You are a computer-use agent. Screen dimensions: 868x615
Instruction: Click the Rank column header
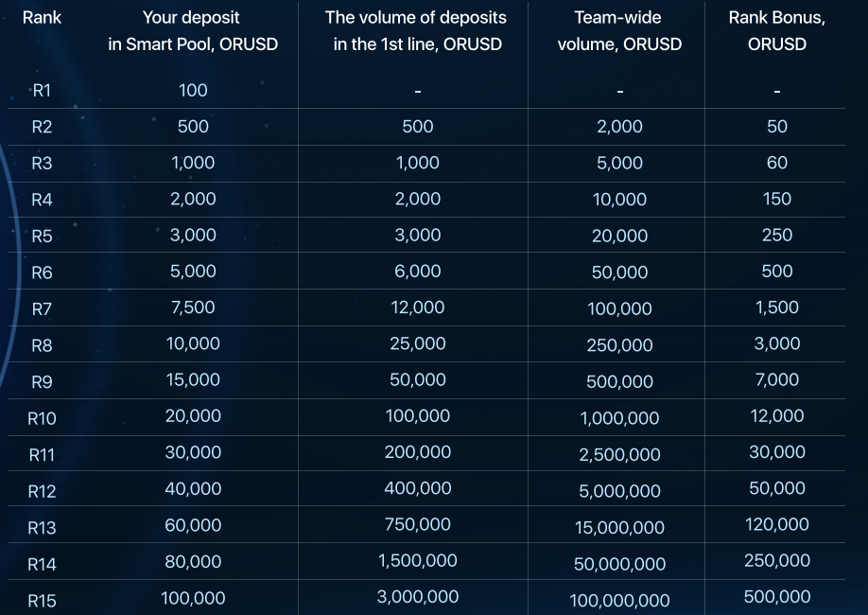click(42, 17)
